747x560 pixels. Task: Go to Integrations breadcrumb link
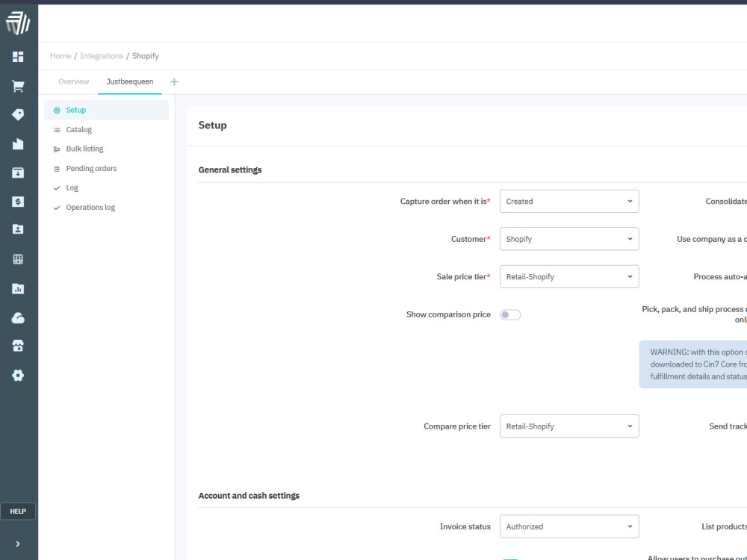point(102,56)
